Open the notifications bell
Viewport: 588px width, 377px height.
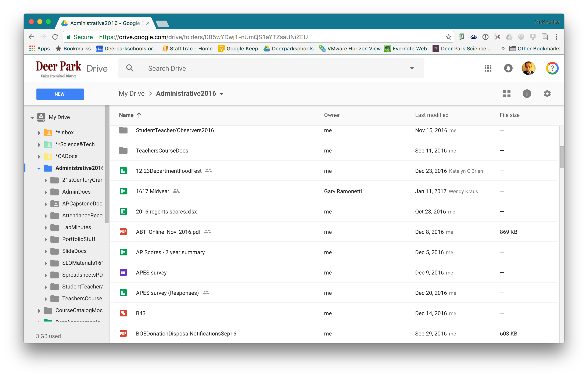pyautogui.click(x=508, y=68)
